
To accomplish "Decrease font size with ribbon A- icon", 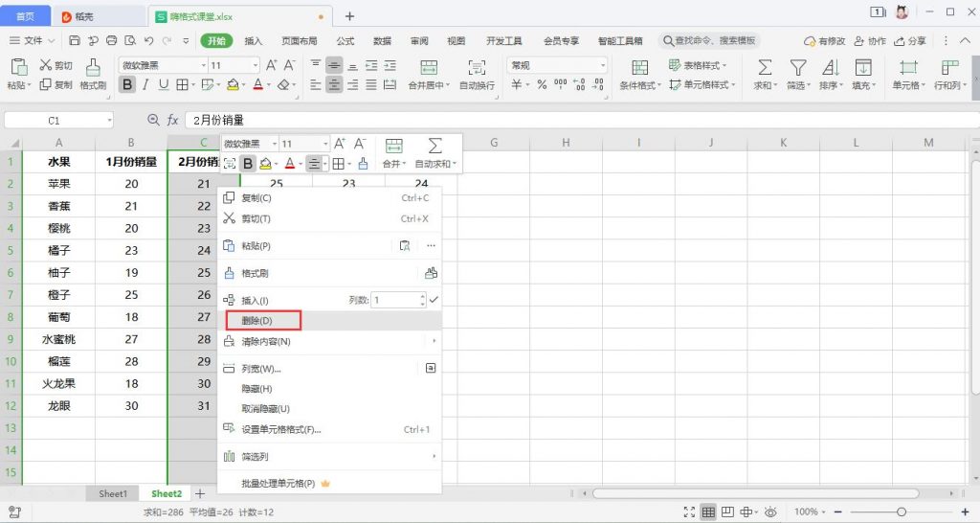I will tap(289, 65).
